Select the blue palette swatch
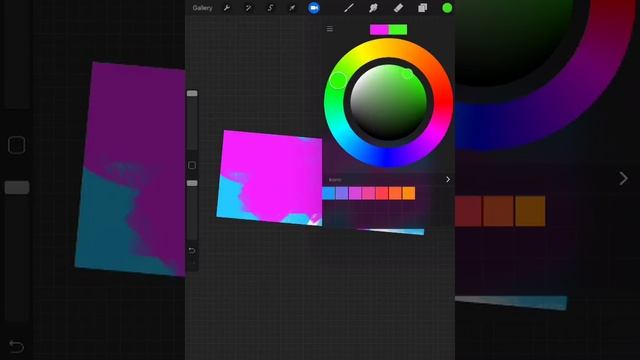 tap(329, 193)
